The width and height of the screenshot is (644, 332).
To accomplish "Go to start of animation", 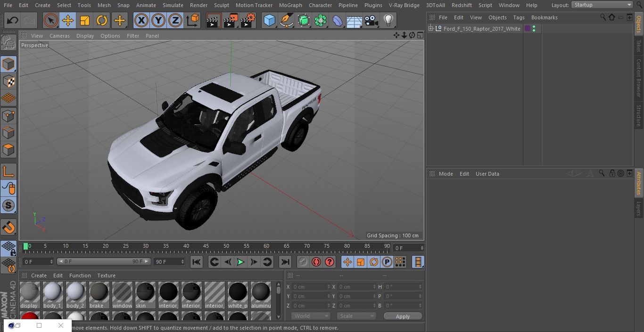I will (x=197, y=262).
